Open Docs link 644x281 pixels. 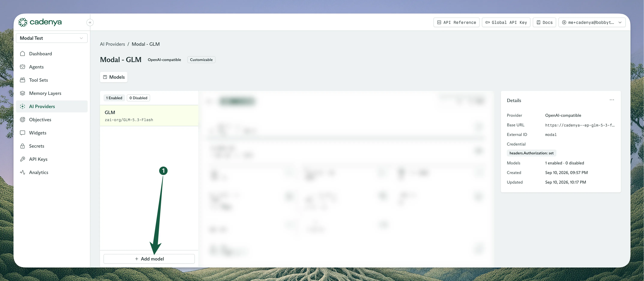(544, 22)
